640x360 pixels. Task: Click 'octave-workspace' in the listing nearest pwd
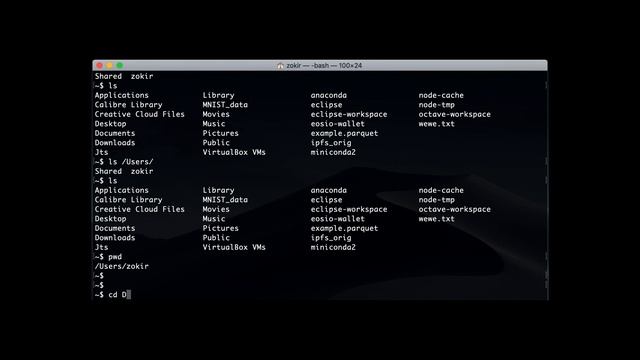pyautogui.click(x=454, y=209)
